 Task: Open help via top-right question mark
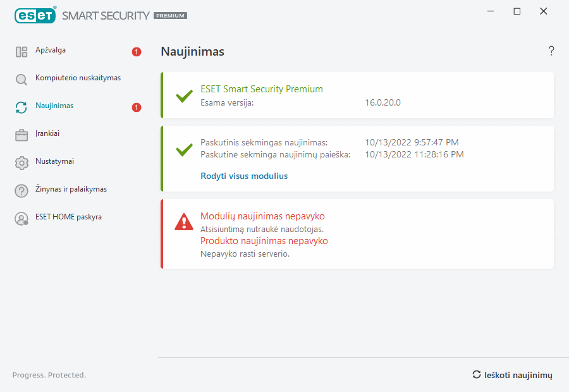pyautogui.click(x=551, y=51)
